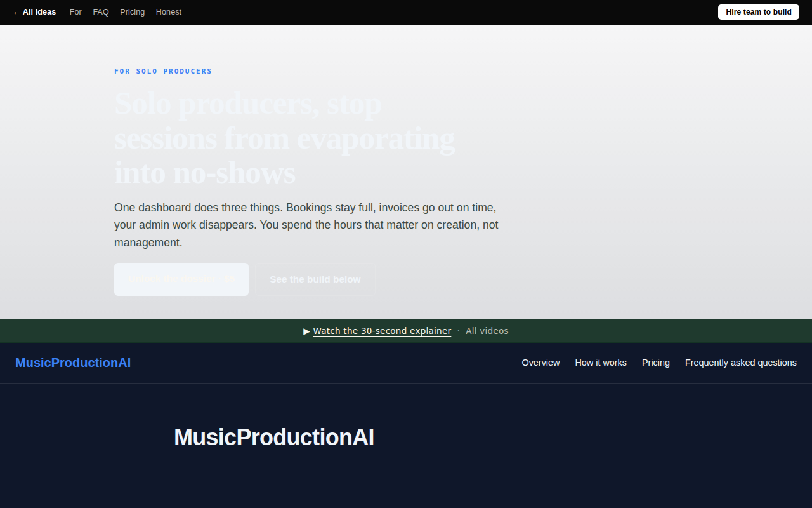This screenshot has width=812, height=508.
Task: Click the blue MusicProductionAI logo
Action: [x=73, y=363]
